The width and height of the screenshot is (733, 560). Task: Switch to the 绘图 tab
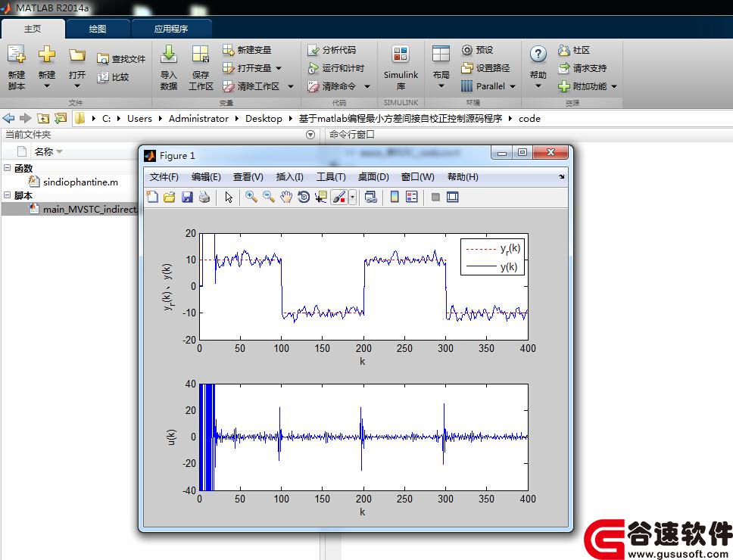tap(98, 29)
